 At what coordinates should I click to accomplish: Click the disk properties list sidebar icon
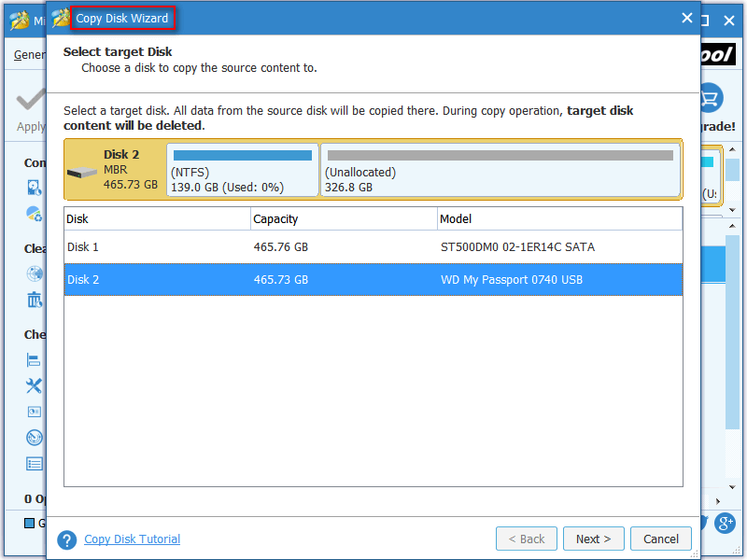point(35,463)
